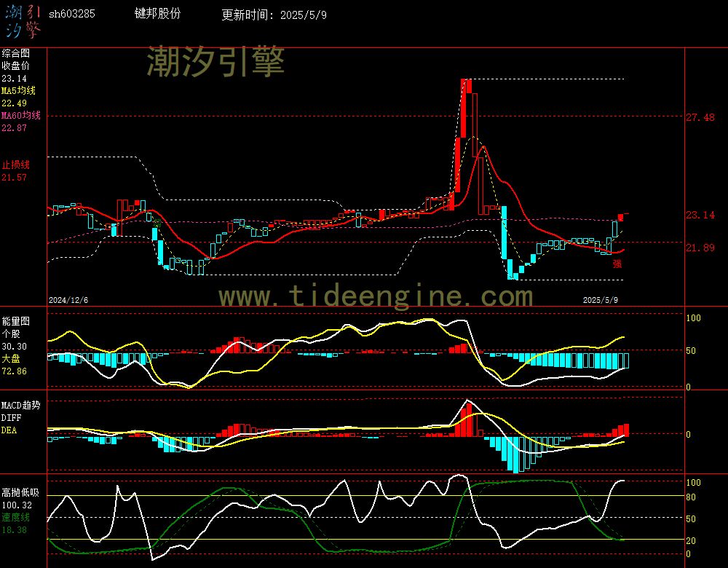The image size is (728, 568).
Task: Click the stop-loss value 21.57
Action: pos(14,177)
